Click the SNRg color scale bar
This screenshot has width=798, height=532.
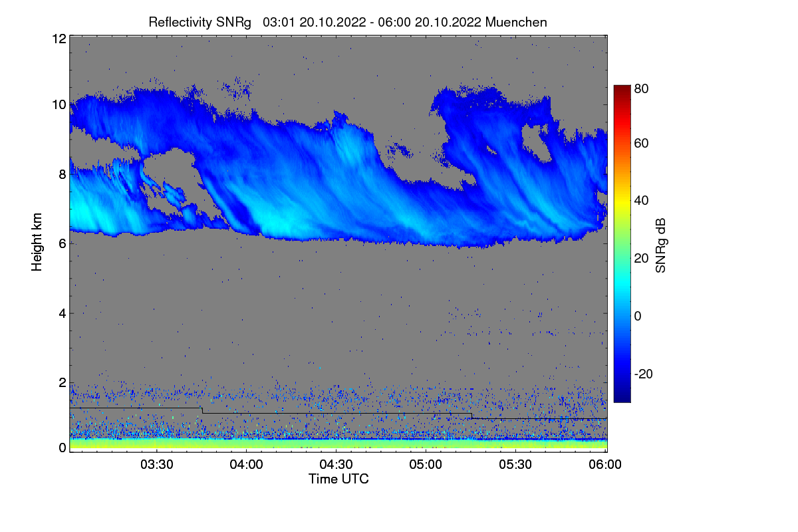tap(622, 243)
